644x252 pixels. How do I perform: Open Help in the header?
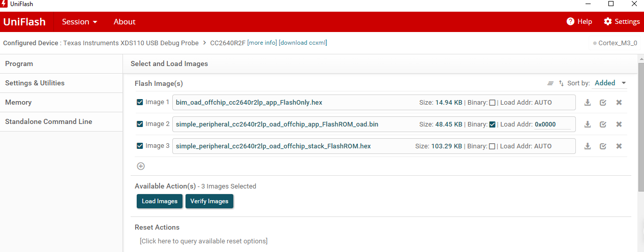tap(579, 21)
